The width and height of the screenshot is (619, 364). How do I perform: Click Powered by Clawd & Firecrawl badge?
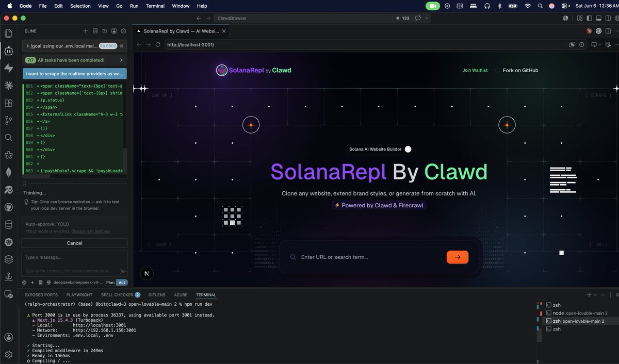point(379,205)
